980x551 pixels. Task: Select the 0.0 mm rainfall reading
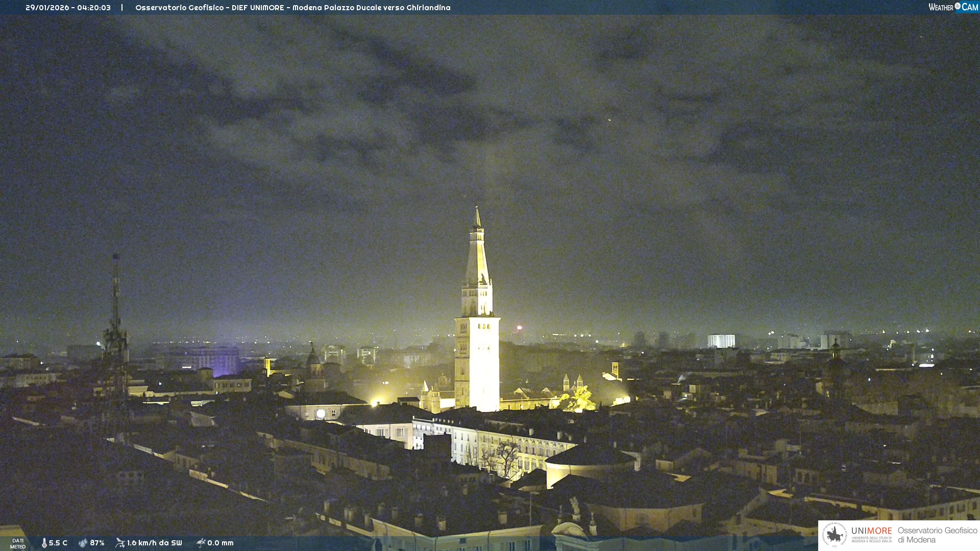(220, 543)
